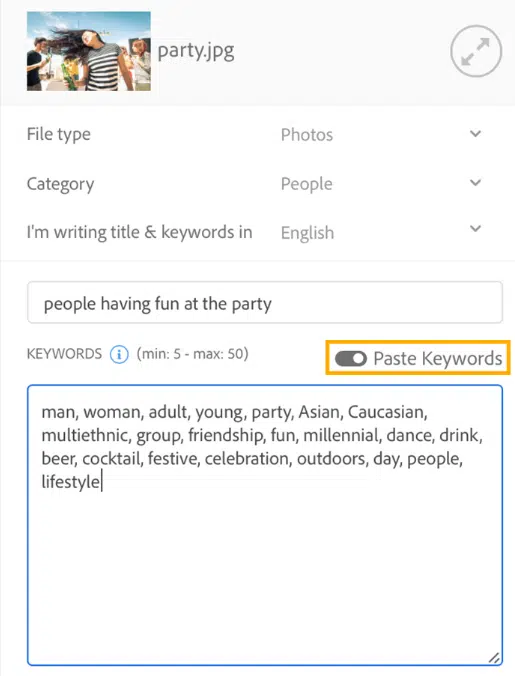515x676 pixels.
Task: Click the "I'm writing title & keywords in" label
Action: (x=139, y=232)
